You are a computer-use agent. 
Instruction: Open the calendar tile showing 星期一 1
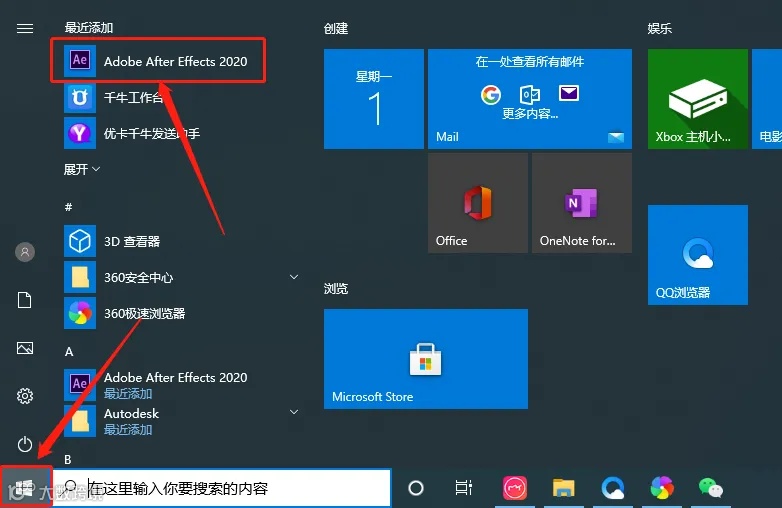(x=374, y=99)
